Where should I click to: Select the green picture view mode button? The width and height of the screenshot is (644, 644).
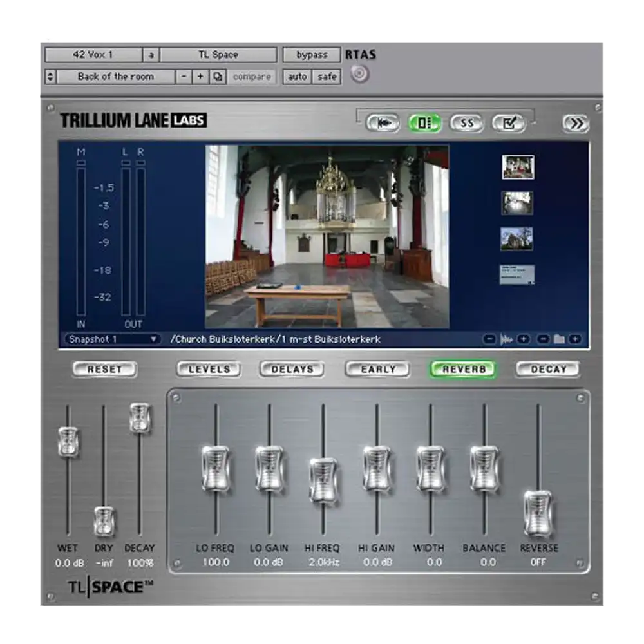pos(425,124)
